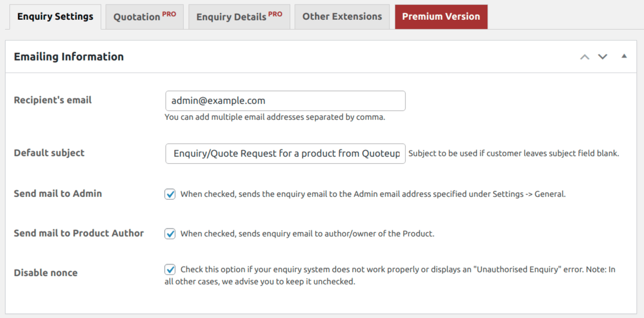
Task: Click the Recipient's email field label
Action: coord(53,100)
